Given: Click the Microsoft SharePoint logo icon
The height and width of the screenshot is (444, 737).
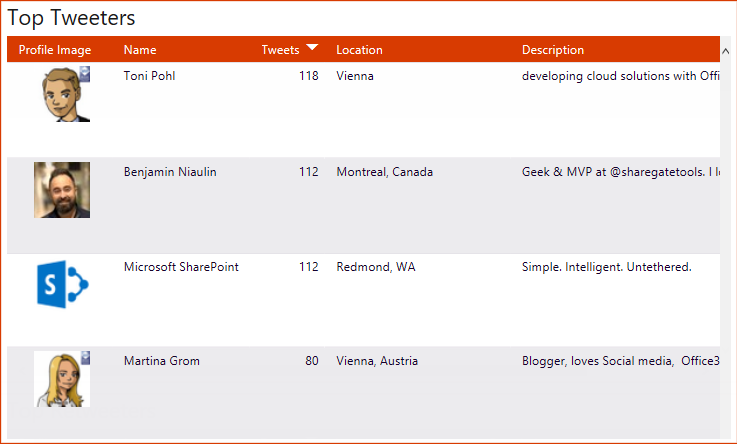Looking at the screenshot, I should tap(62, 285).
